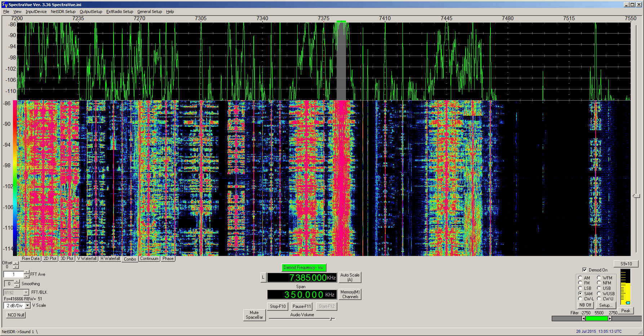Select the AM demodulation mode
644x336 pixels.
tap(585, 278)
